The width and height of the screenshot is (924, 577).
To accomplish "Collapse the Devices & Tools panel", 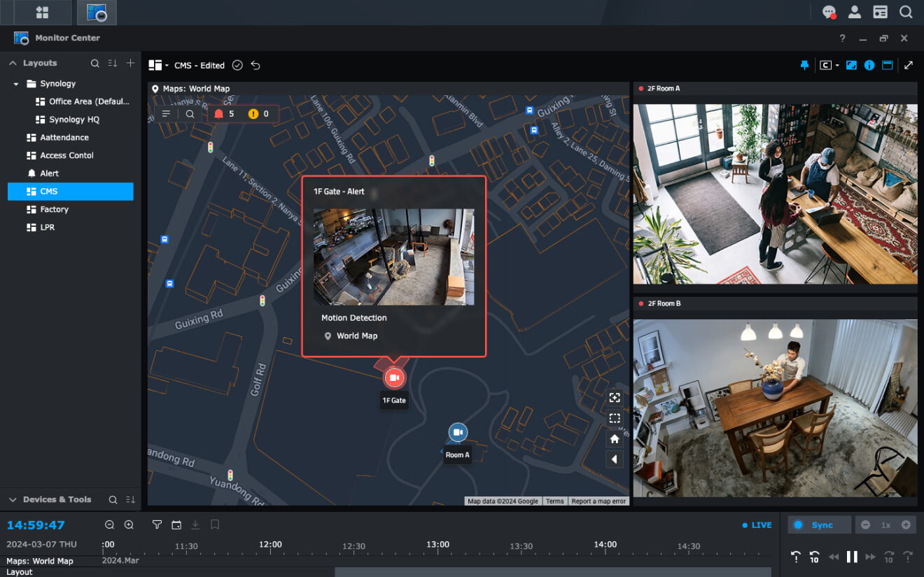I will 12,499.
